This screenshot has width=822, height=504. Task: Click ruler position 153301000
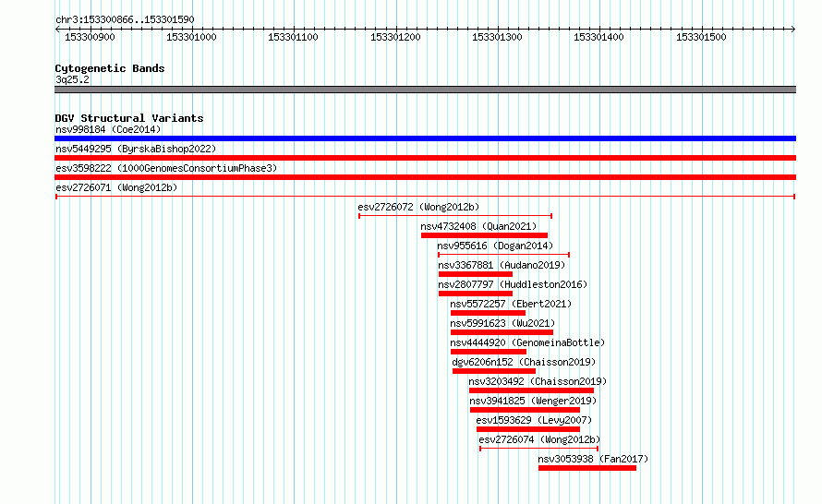click(191, 37)
